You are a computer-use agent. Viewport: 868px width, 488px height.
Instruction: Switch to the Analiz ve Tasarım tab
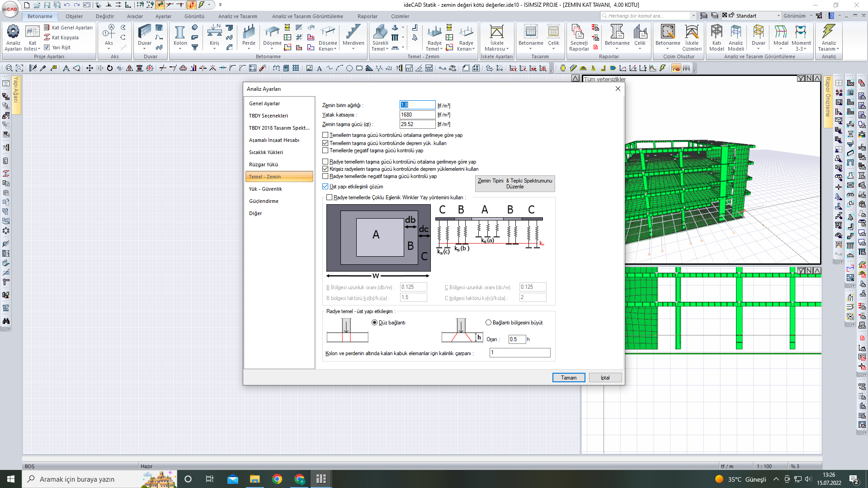[x=237, y=16]
